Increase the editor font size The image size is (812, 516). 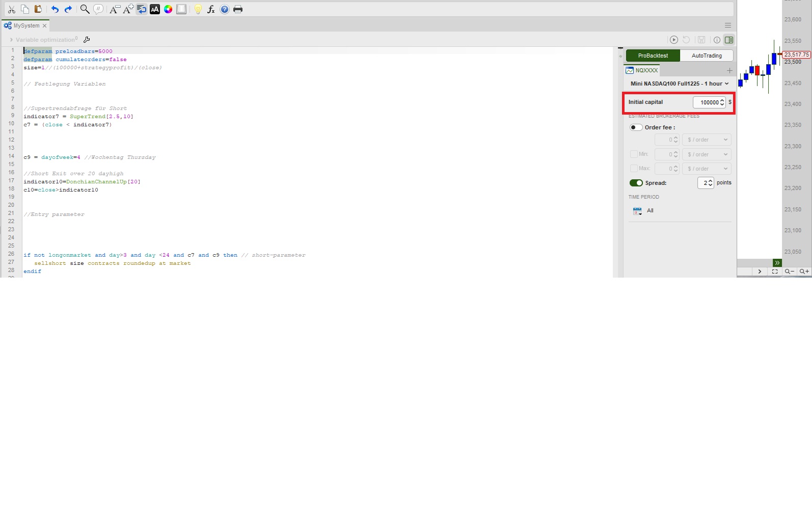point(128,9)
